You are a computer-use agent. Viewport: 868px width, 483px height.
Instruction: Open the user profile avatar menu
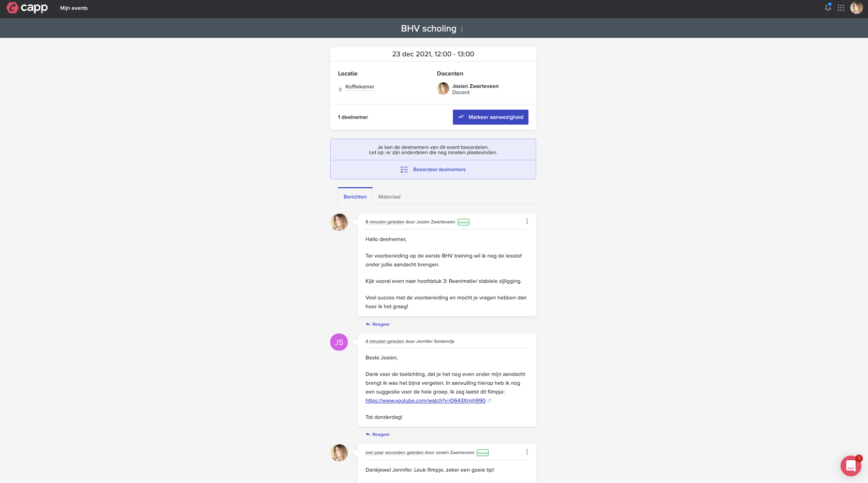[856, 8]
